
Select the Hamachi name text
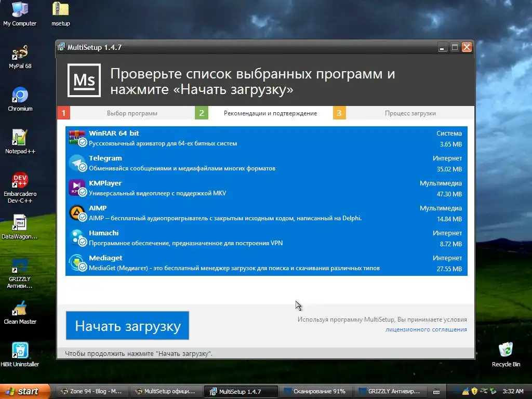(x=104, y=233)
